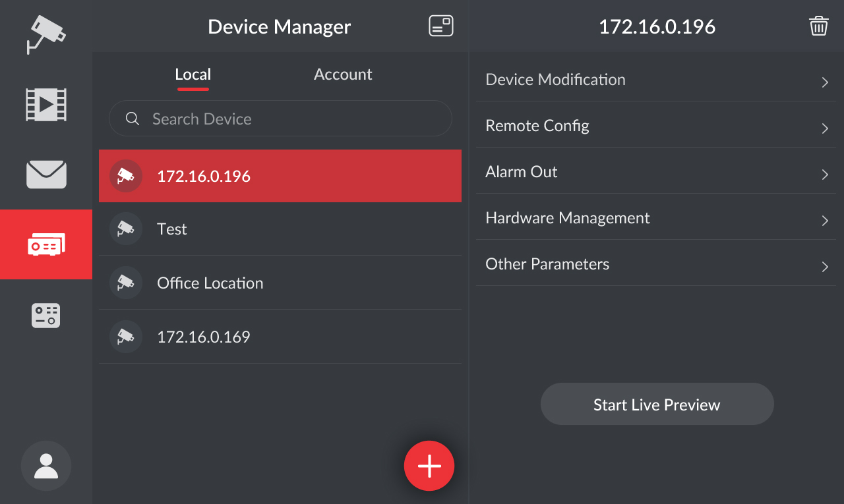Open Hardware Management chevron
The height and width of the screenshot is (504, 844).
pyautogui.click(x=824, y=220)
